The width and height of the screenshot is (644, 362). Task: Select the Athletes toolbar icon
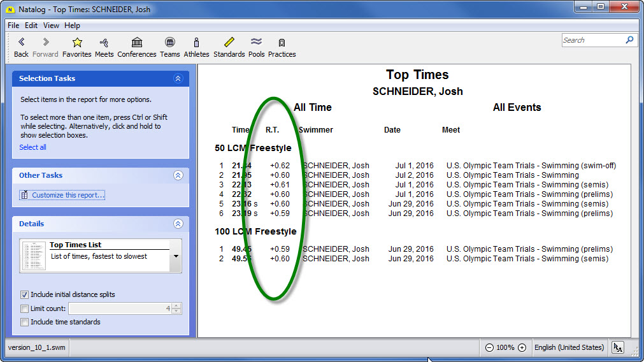point(196,43)
